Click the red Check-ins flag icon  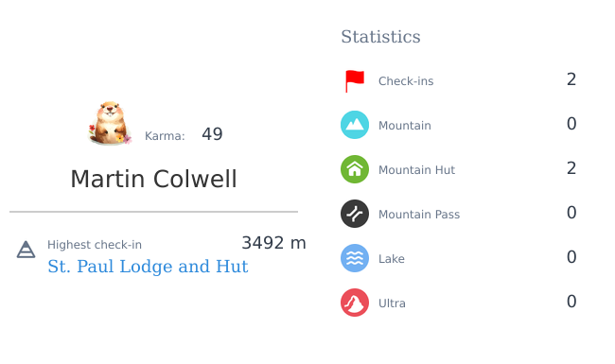coord(355,81)
